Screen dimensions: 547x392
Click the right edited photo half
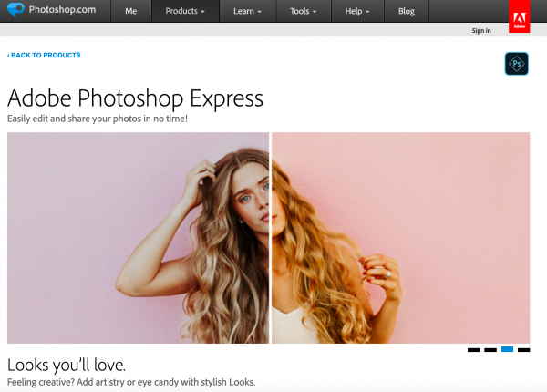click(401, 238)
